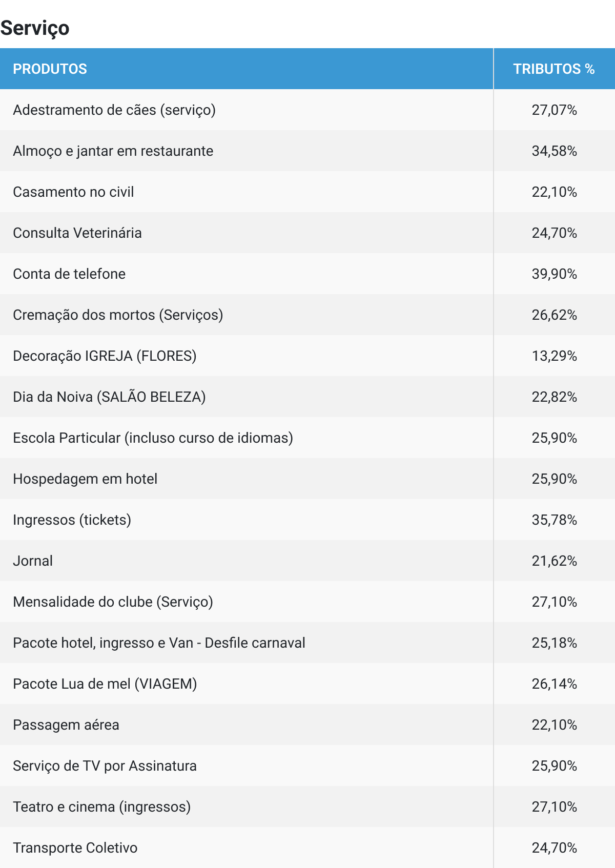The image size is (615, 868).
Task: Click the TRIBUTOS % column header
Action: pyautogui.click(x=553, y=69)
